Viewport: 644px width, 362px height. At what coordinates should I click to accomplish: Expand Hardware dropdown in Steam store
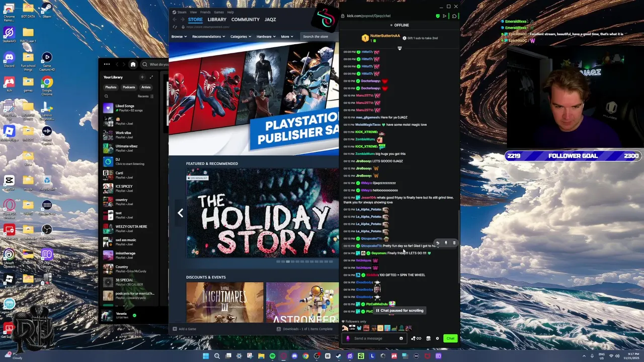(x=266, y=36)
